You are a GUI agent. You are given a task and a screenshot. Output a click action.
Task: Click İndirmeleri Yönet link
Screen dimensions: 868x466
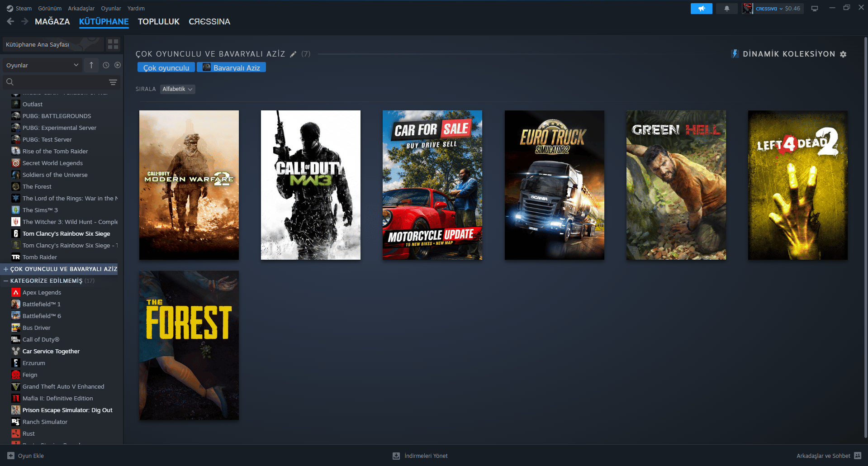[x=420, y=456]
